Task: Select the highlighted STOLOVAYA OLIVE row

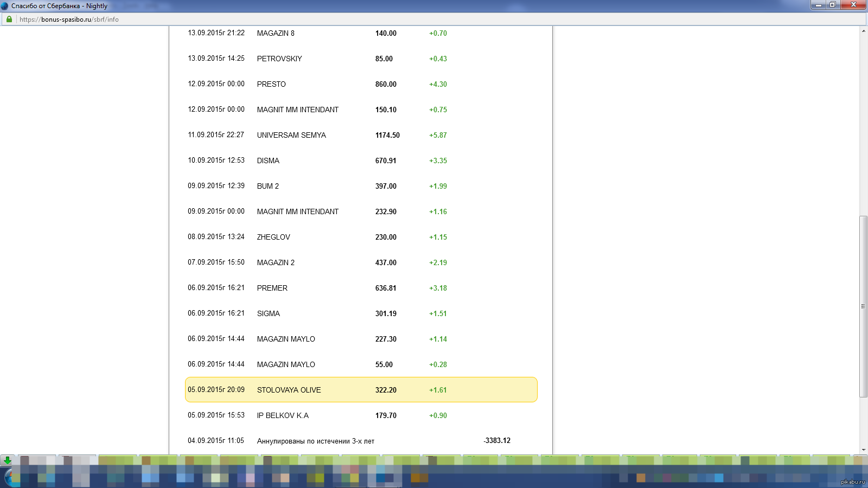Action: point(361,390)
